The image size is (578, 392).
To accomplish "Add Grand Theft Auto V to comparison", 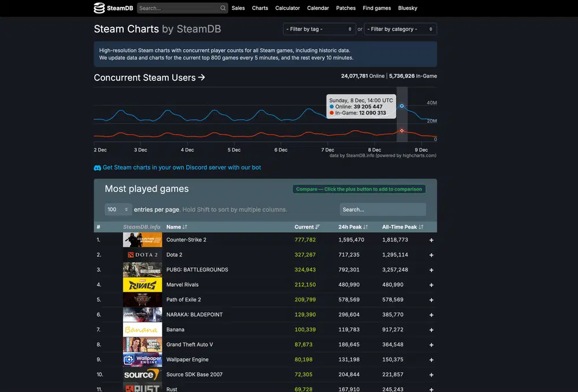I will pos(431,345).
